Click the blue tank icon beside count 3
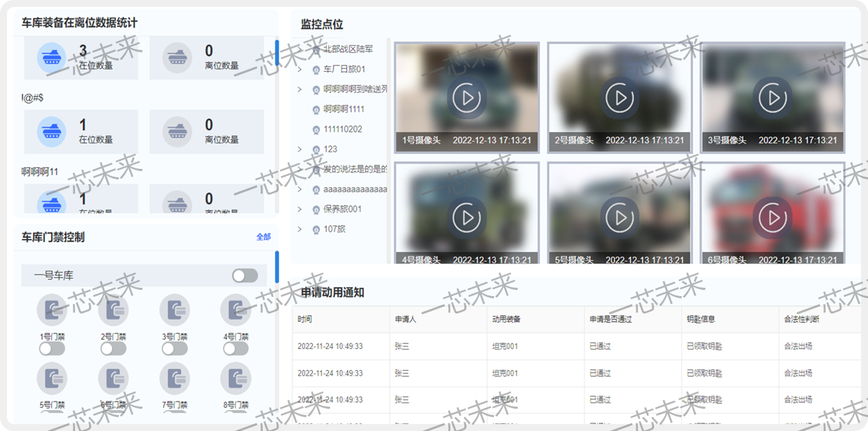868x431 pixels. click(51, 57)
